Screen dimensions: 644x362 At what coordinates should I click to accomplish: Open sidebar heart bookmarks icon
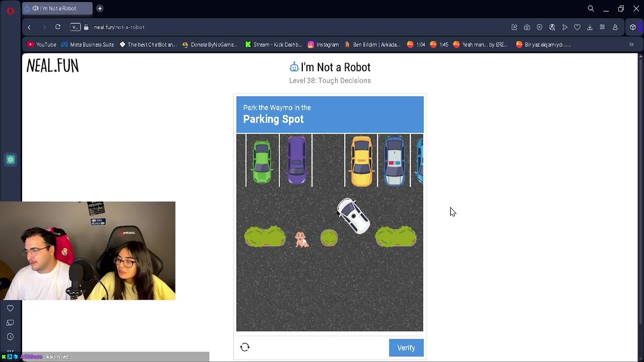pyautogui.click(x=10, y=308)
